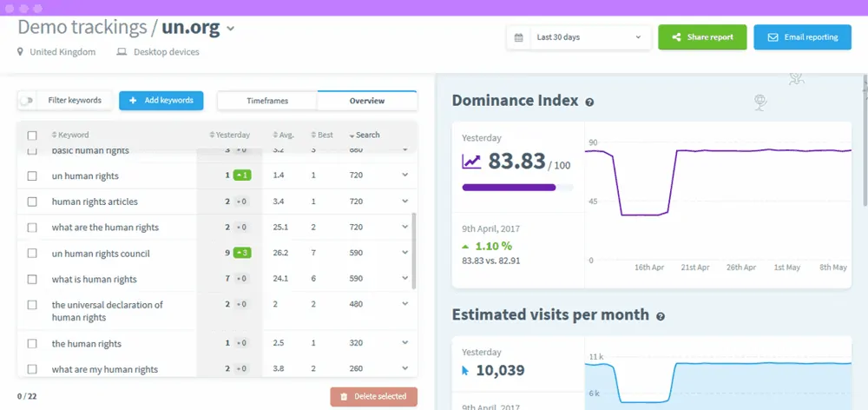The width and height of the screenshot is (868, 410).
Task: Click the green +3 badge for un human rights council
Action: pyautogui.click(x=242, y=253)
